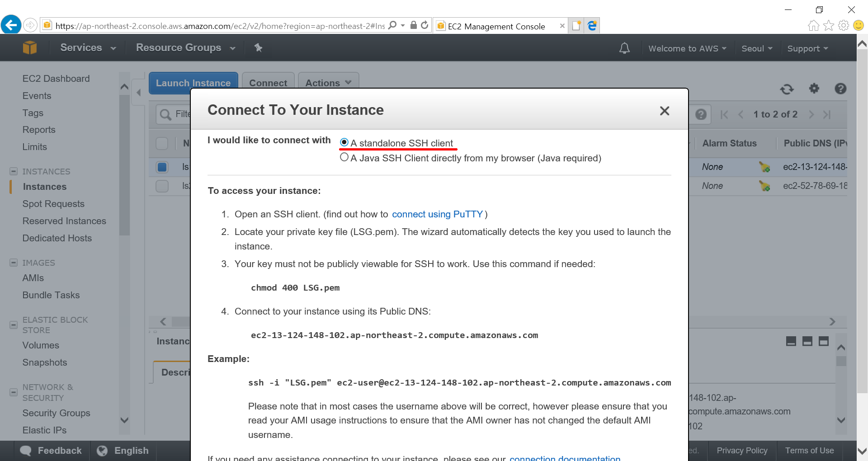Uncheck the first selected instance row
Screen dimensions: 868x461
click(162, 167)
